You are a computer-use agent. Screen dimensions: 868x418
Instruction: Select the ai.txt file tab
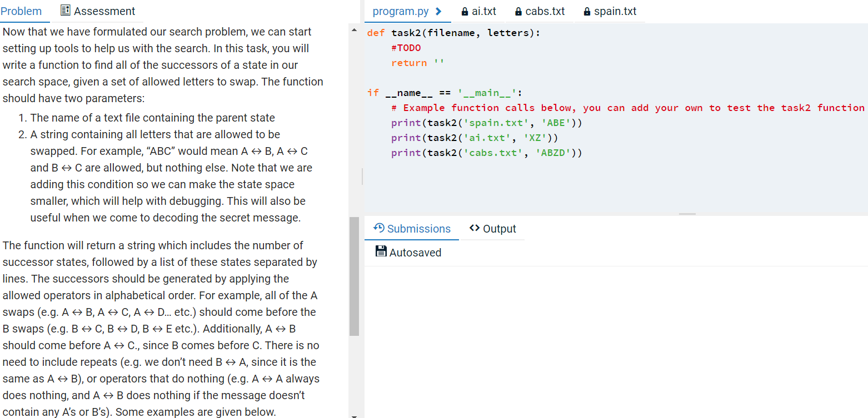tap(483, 11)
